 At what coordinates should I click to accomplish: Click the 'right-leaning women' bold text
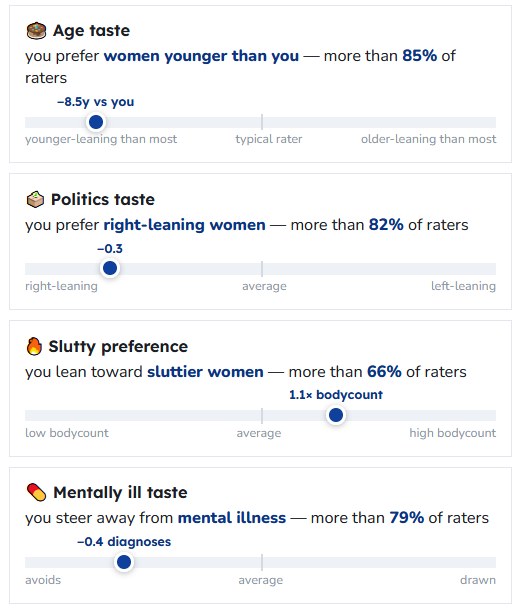click(184, 225)
